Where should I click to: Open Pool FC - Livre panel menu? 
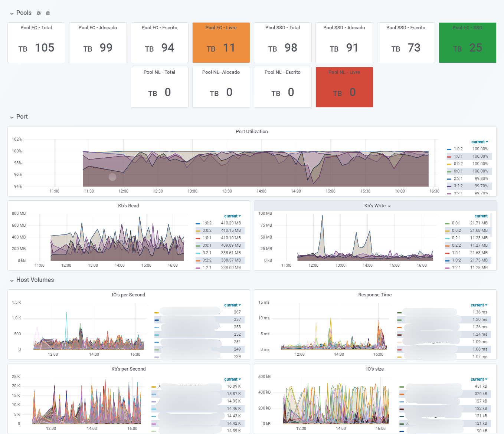[221, 28]
